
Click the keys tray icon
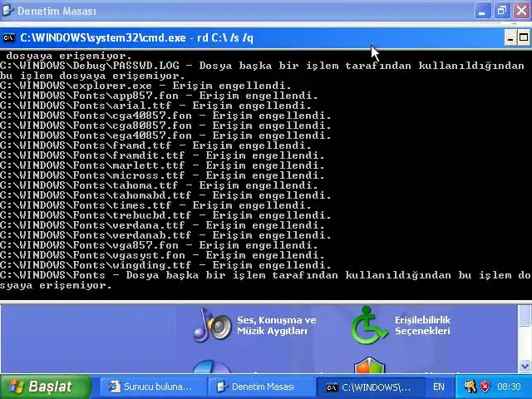tap(470, 387)
